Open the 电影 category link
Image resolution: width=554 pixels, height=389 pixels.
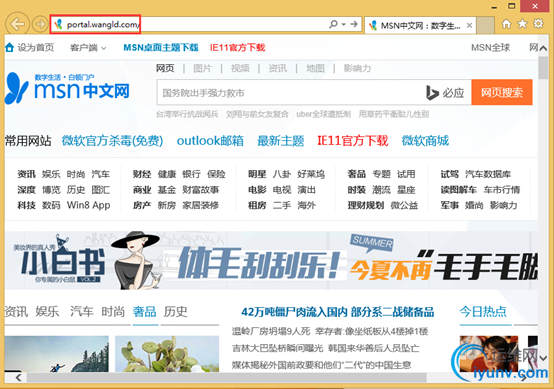pyautogui.click(x=257, y=190)
